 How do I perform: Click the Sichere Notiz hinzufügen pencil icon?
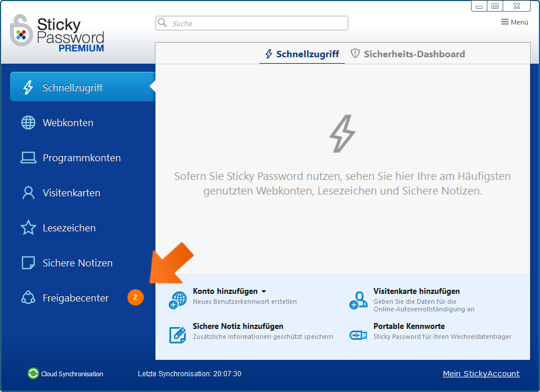(178, 335)
